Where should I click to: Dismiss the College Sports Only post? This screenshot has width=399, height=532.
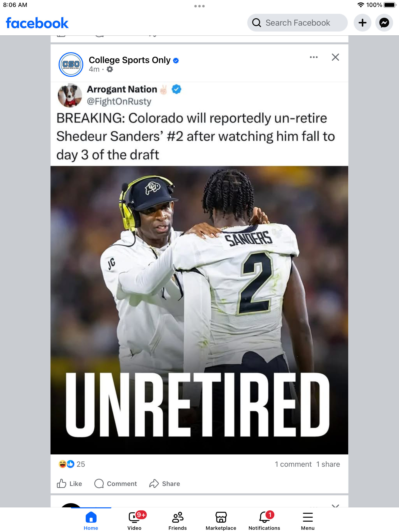[x=335, y=57]
